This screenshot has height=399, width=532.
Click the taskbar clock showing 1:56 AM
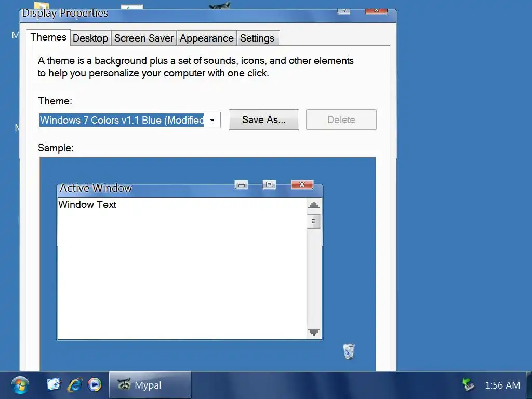pos(502,385)
